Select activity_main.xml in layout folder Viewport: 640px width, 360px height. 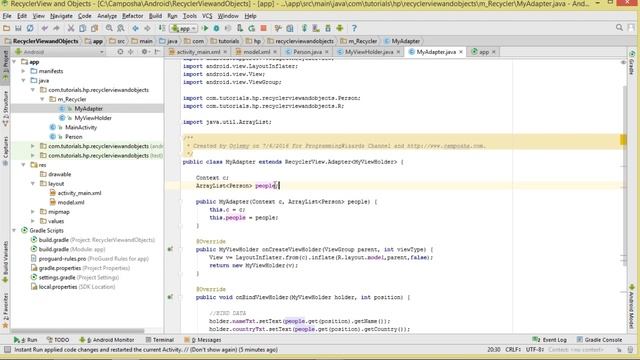[79, 193]
